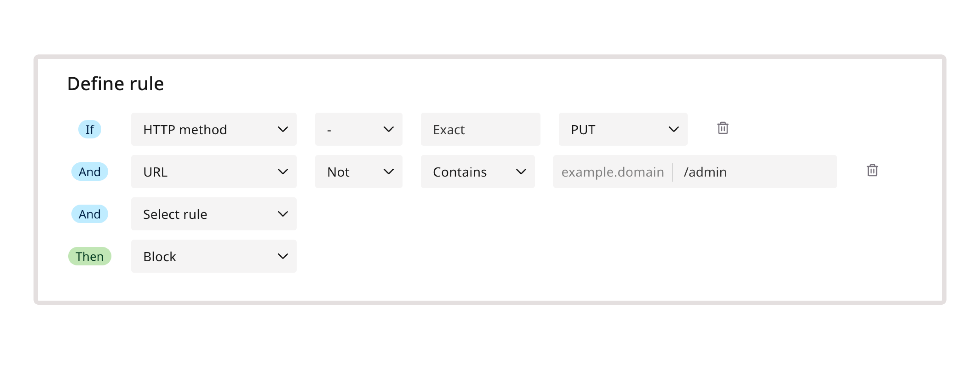Viewport: 980px width, 376px height.
Task: Expand the Not negation dropdown
Action: click(x=358, y=172)
